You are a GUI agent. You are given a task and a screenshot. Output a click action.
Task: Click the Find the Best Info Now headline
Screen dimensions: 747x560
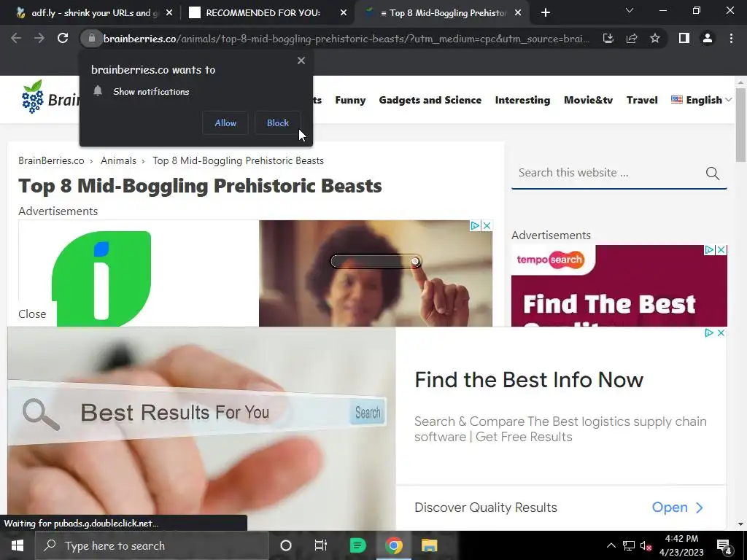click(529, 380)
